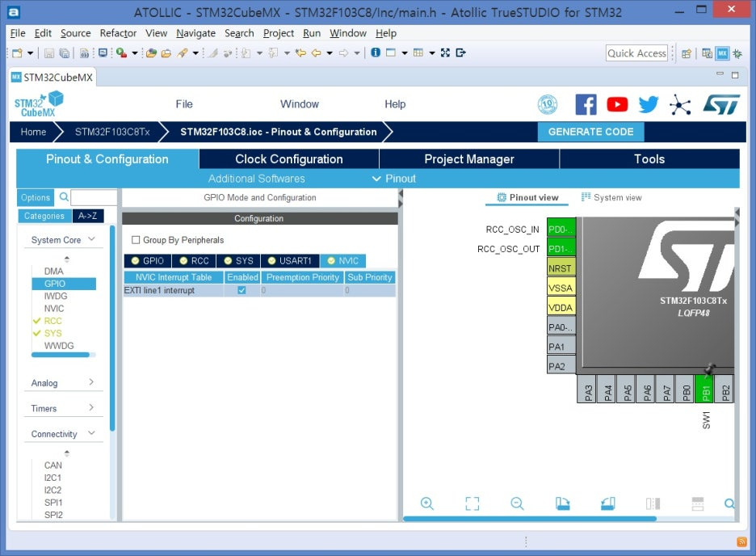The height and width of the screenshot is (556, 756).
Task: Collapse the System Core category
Action: pos(91,239)
